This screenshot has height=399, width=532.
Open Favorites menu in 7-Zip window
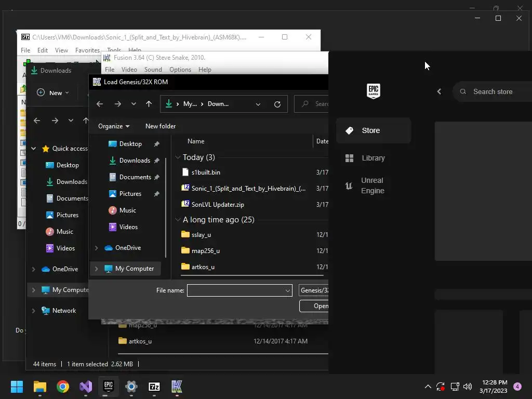click(87, 50)
